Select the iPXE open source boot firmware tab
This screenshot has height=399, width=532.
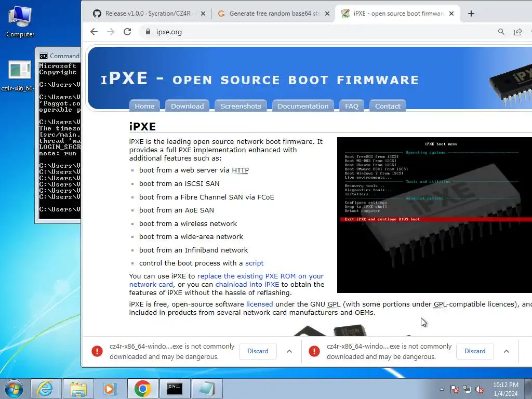396,14
